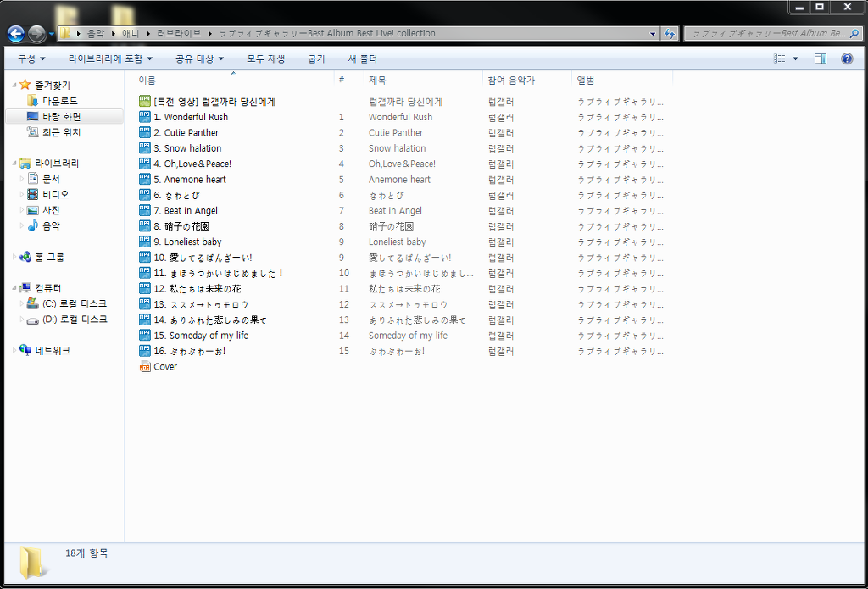Viewport: 868px width, 589px height.
Task: Select the file named Cover
Action: click(x=165, y=366)
